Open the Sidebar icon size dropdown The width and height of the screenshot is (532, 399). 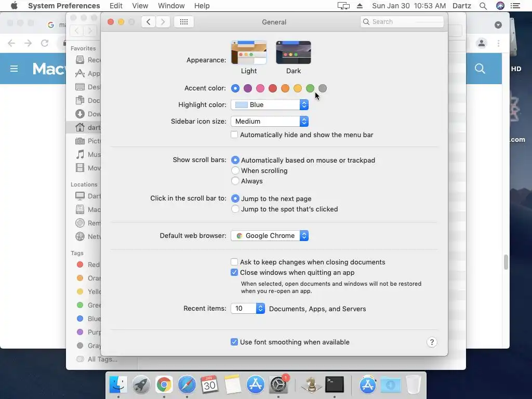tap(270, 121)
